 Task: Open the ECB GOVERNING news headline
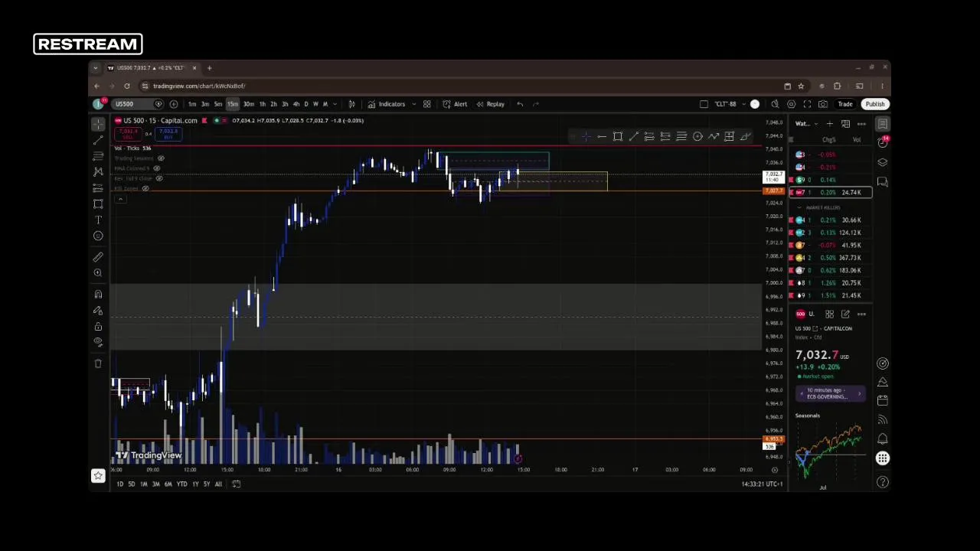pyautogui.click(x=831, y=393)
